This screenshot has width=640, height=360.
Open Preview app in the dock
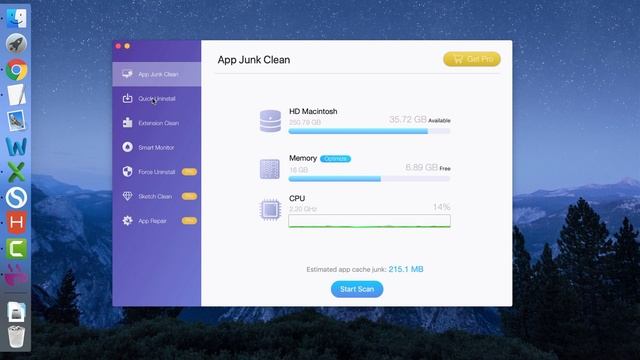click(16, 121)
